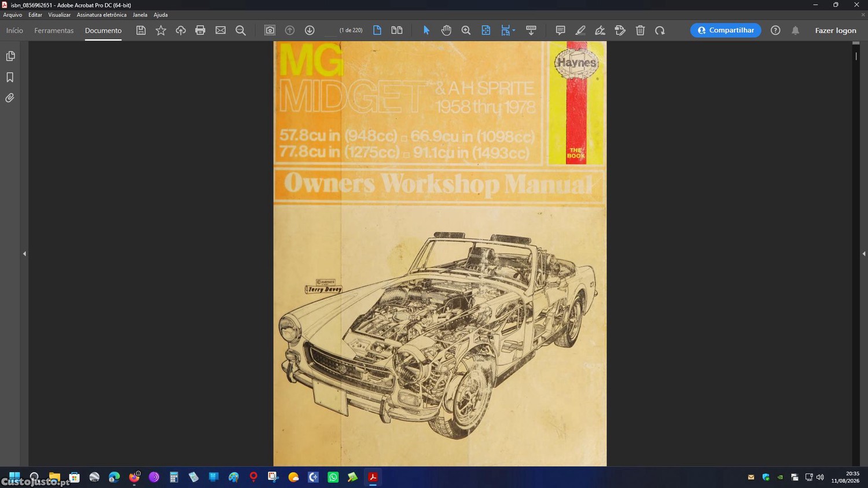Take a snapshot with the camera icon

[270, 30]
